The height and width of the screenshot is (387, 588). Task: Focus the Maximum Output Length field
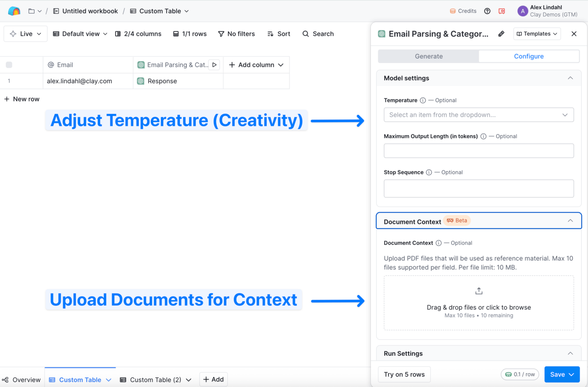click(x=479, y=151)
